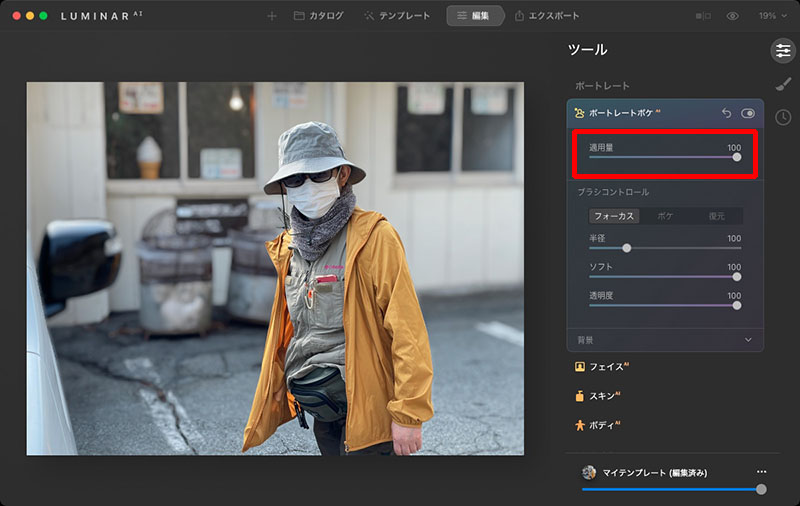The height and width of the screenshot is (506, 800).
Task: Select the 編集 tab
Action: coord(474,16)
